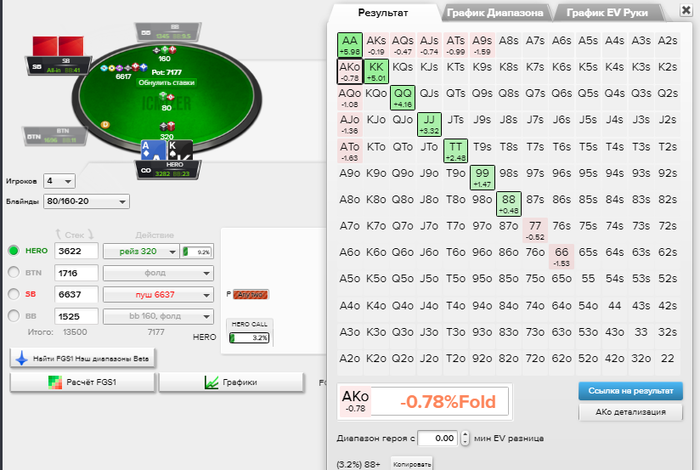The height and width of the screenshot is (470, 700).
Task: Click the green chart icon on Графики button
Action: click(x=211, y=382)
